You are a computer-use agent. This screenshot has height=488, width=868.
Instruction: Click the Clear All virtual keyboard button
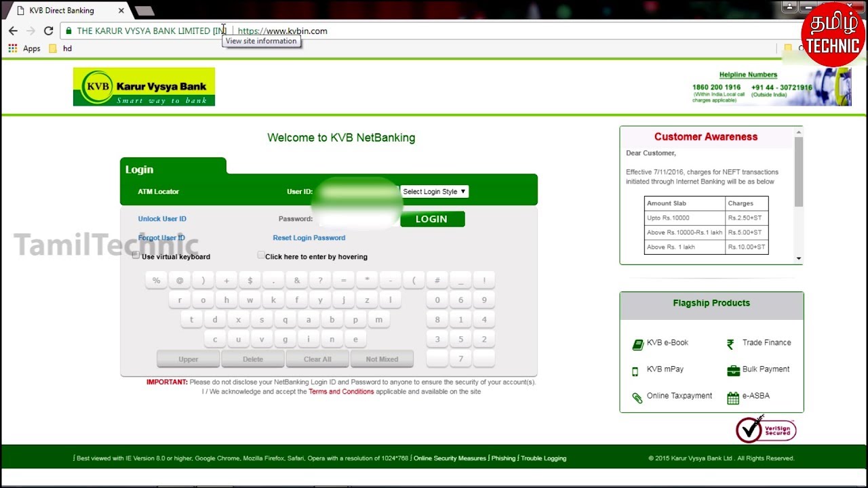pyautogui.click(x=317, y=359)
